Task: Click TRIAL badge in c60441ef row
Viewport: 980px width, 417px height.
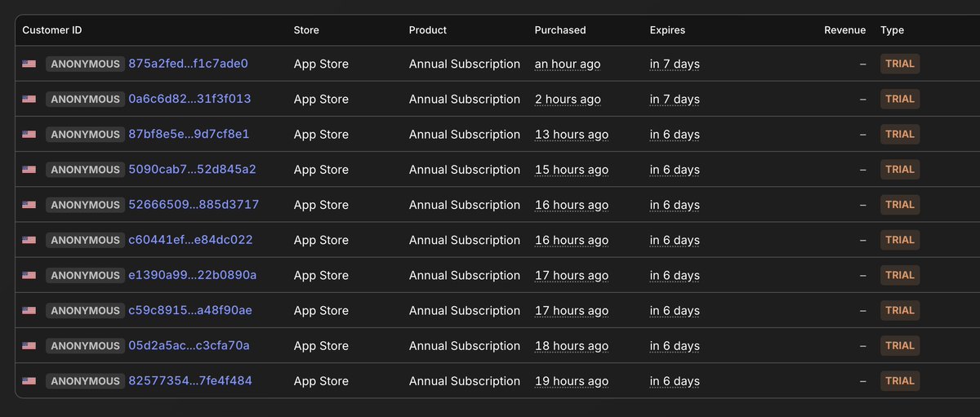Action: (900, 239)
